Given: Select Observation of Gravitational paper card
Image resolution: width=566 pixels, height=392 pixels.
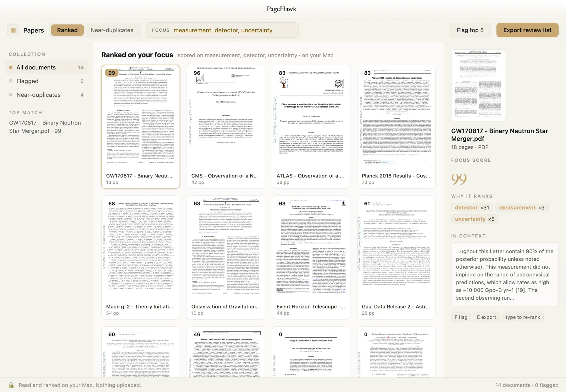Looking at the screenshot, I should click(x=226, y=258).
